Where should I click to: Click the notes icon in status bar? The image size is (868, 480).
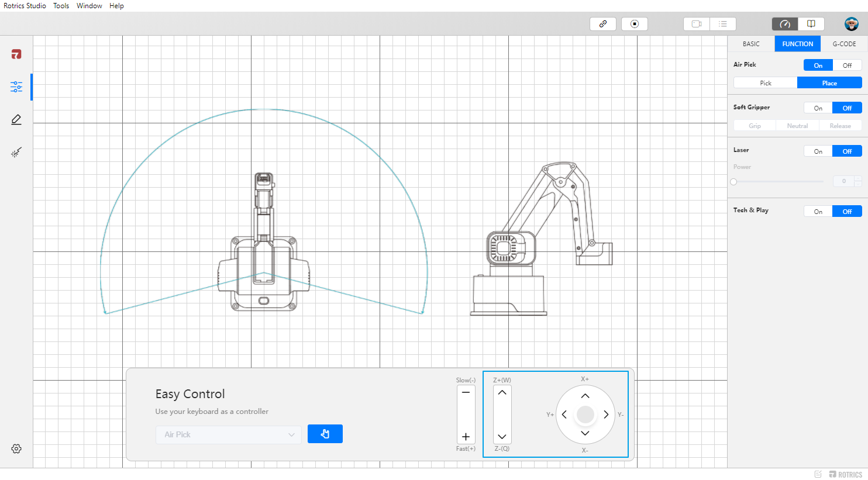[x=818, y=474]
